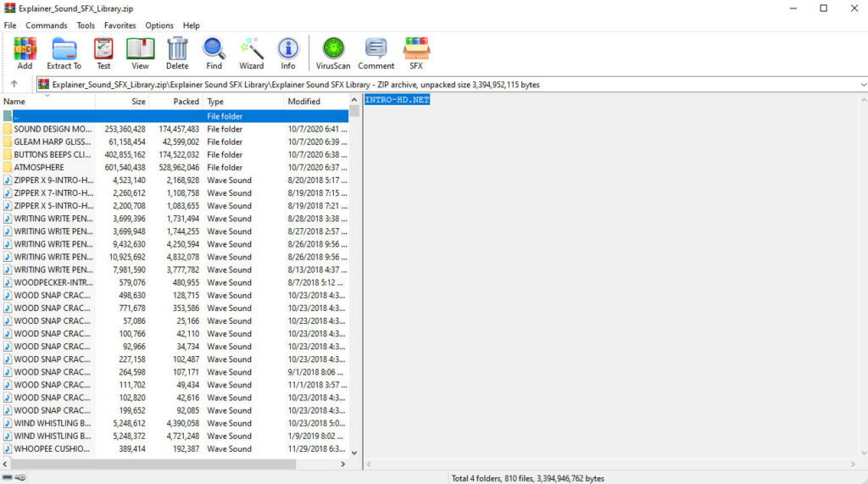Click the WinRAR icon in the title bar
This screenshot has width=868, height=484.
point(9,8)
